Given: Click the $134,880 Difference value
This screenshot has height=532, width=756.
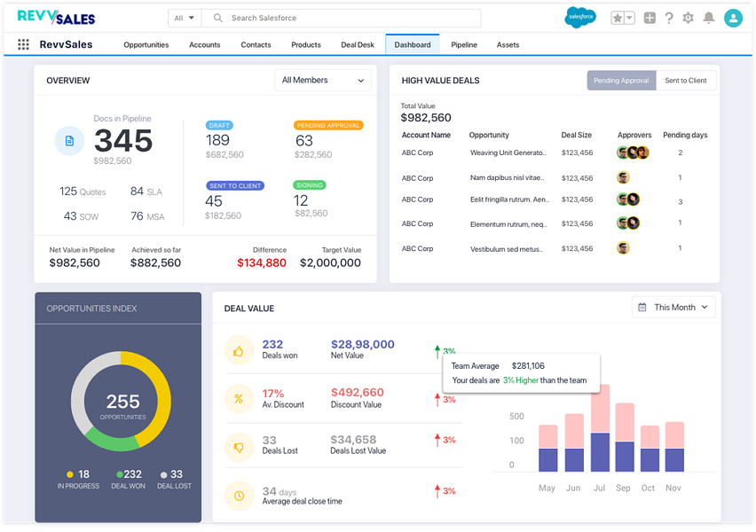Looking at the screenshot, I should point(262,262).
